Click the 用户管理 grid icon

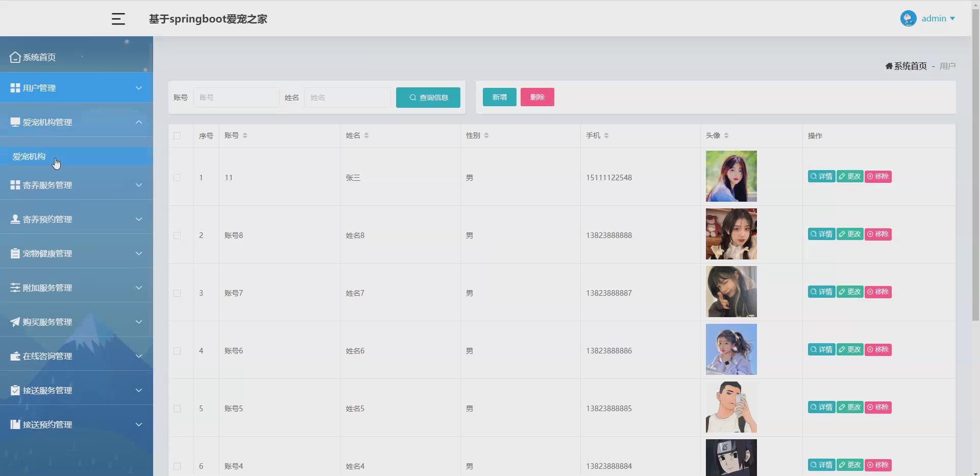point(15,88)
